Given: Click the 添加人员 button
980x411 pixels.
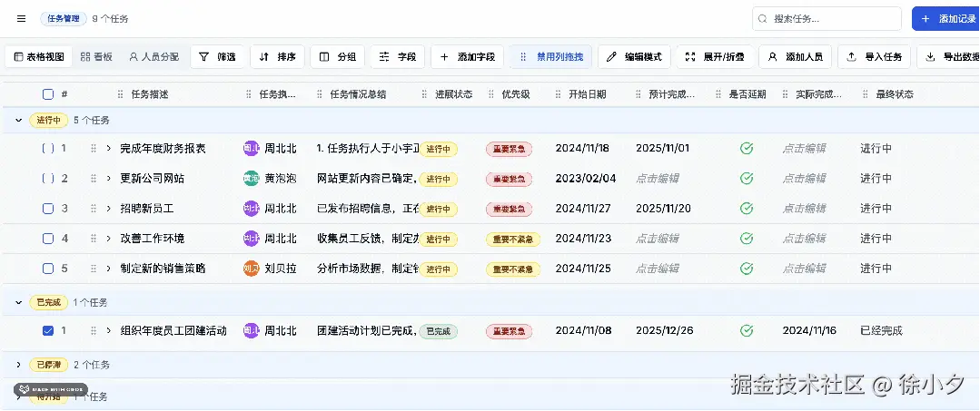Looking at the screenshot, I should [796, 57].
